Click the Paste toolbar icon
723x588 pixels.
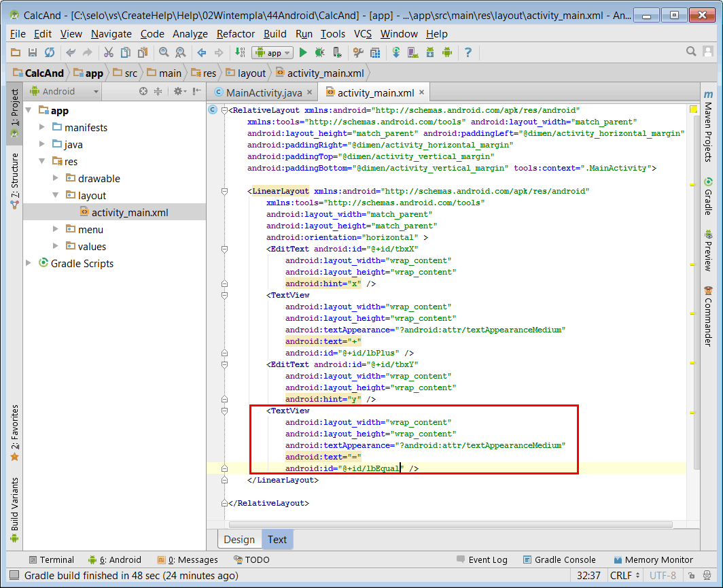click(x=143, y=52)
